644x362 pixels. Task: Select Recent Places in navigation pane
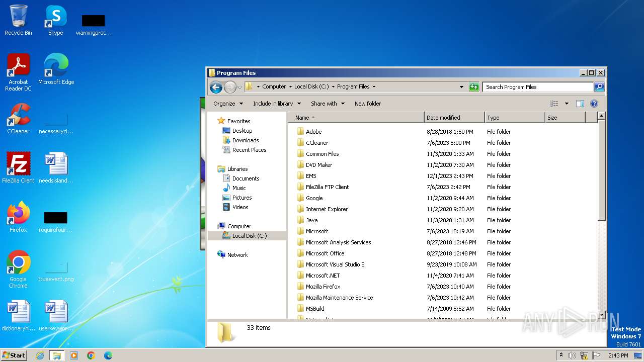click(x=249, y=150)
